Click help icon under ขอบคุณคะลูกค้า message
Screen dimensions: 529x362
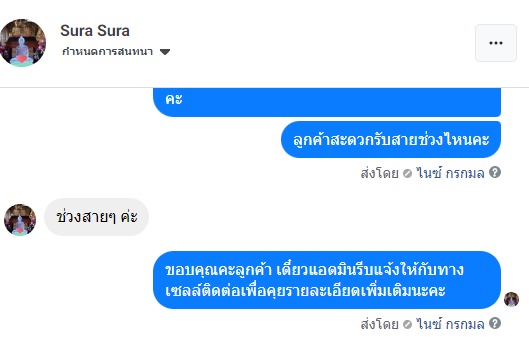(x=495, y=323)
